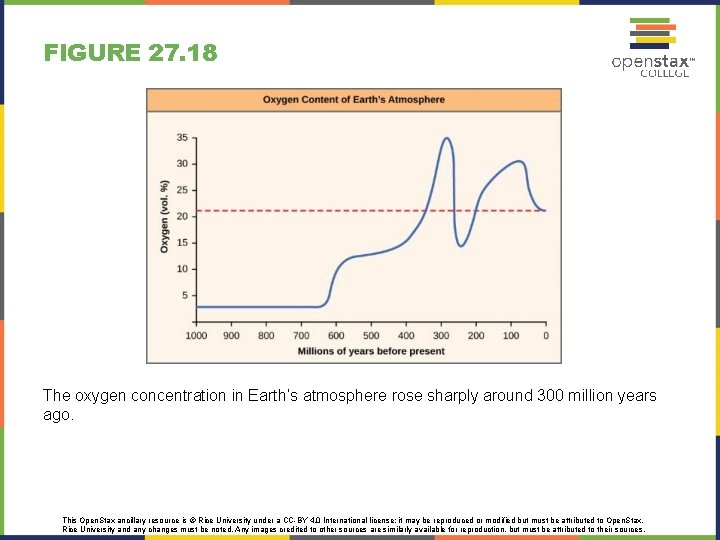This screenshot has height=540, width=720.
Task: Click x-axis tick value 300
Action: [441, 336]
